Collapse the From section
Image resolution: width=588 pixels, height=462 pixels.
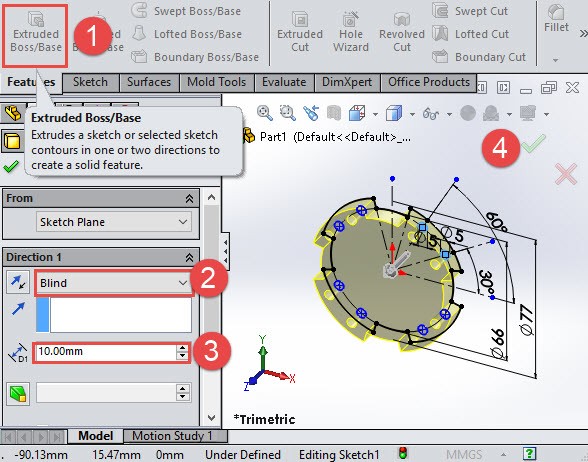point(189,198)
